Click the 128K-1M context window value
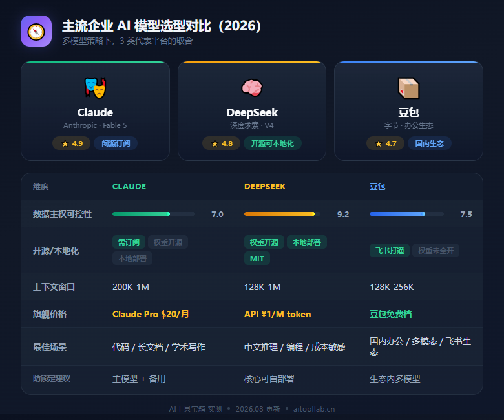This screenshot has width=504, height=420. coord(262,287)
